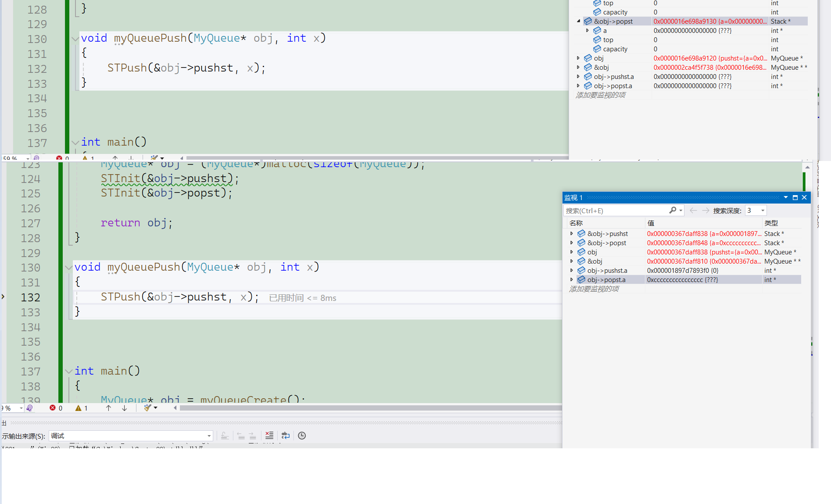The width and height of the screenshot is (831, 504).
Task: Click the variable icon of obj in upper watch
Action: [588, 58]
